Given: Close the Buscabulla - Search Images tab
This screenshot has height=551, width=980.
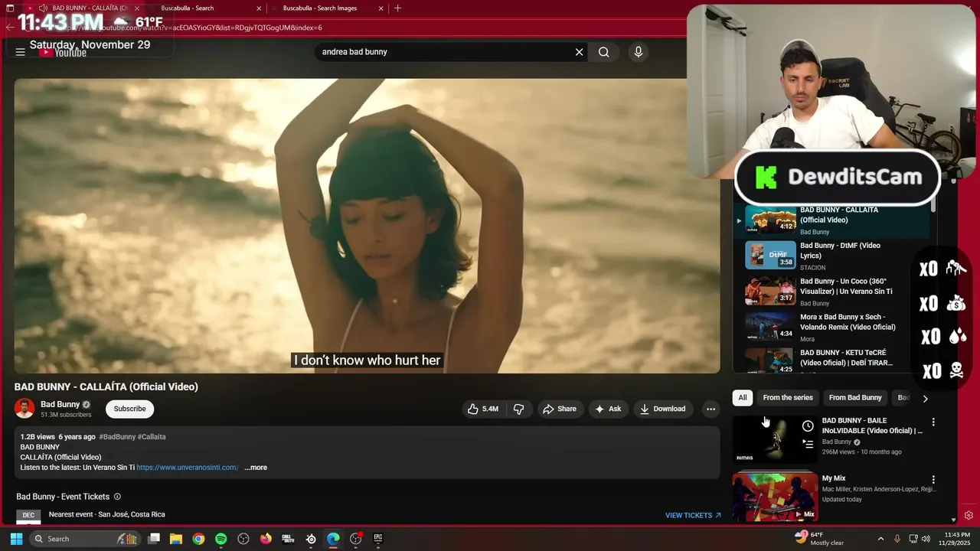Looking at the screenshot, I should [x=381, y=8].
